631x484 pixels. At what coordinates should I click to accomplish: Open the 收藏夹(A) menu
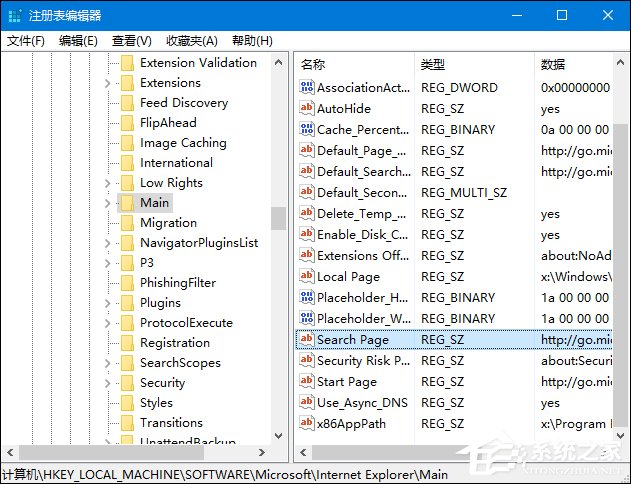[191, 40]
